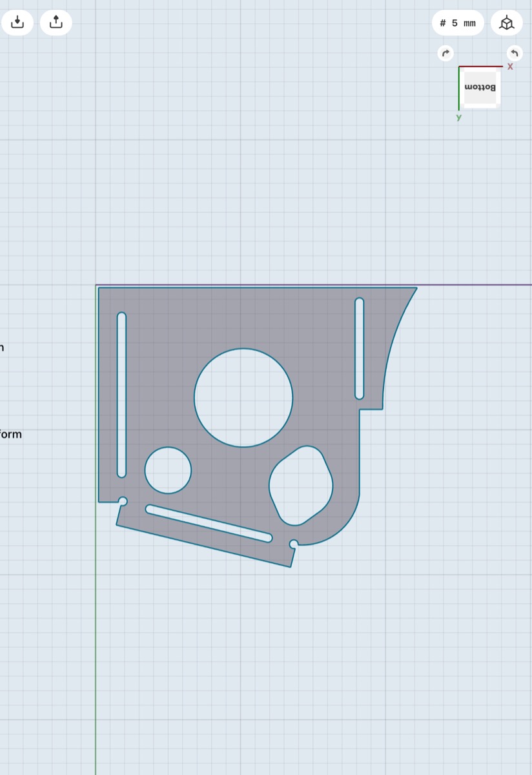Screen dimensions: 532x775
Task: Click the green Y axis label
Action: (458, 118)
